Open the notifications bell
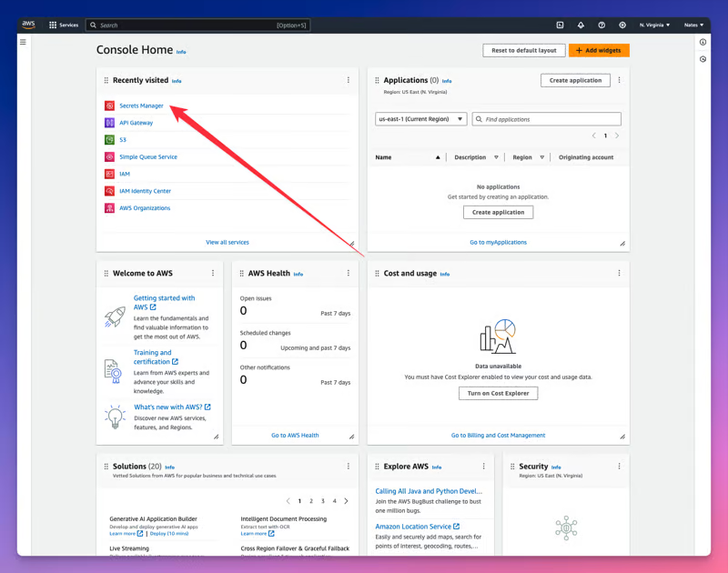728x573 pixels. click(x=581, y=25)
